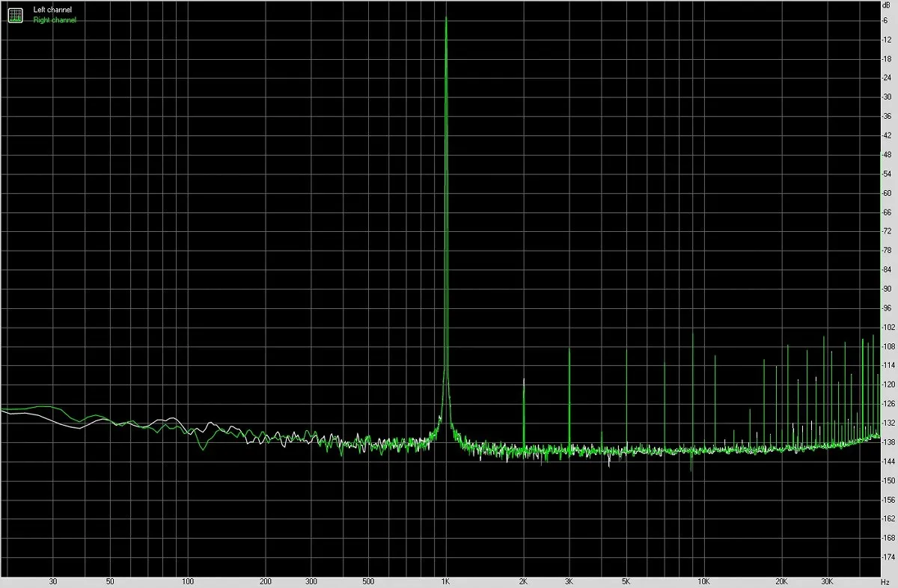Click the -150 level axis label

click(x=889, y=481)
